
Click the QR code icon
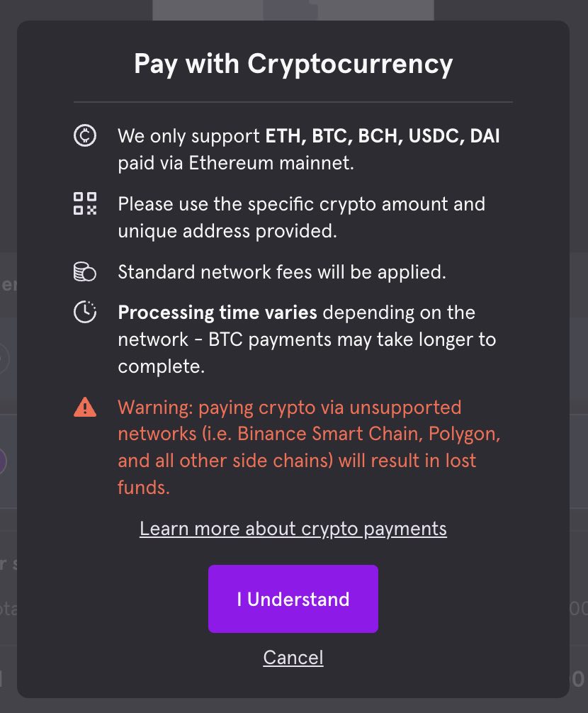click(x=85, y=203)
